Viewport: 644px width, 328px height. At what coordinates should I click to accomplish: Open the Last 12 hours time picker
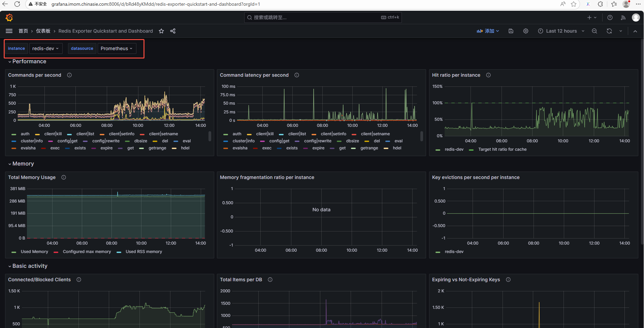(561, 31)
